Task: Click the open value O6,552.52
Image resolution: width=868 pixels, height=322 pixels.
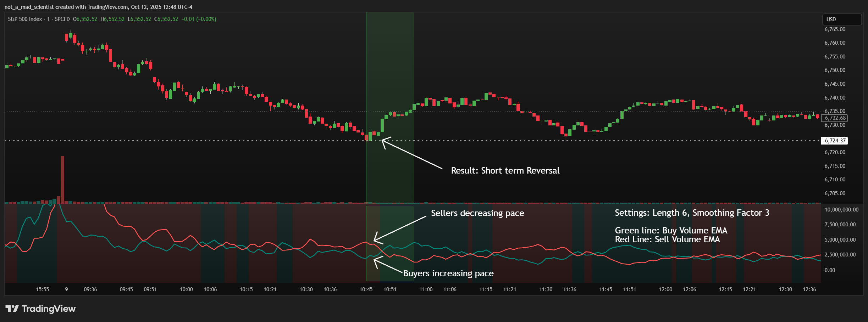Action: click(85, 19)
